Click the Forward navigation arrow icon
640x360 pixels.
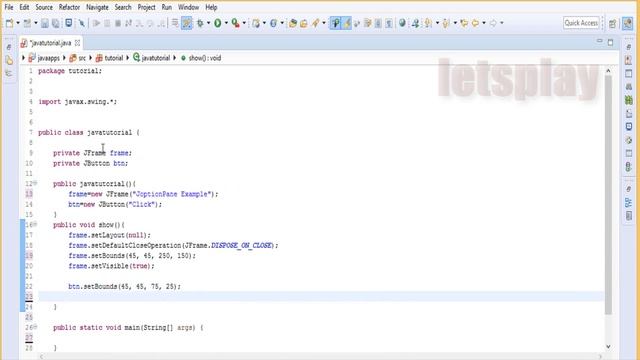click(x=493, y=23)
